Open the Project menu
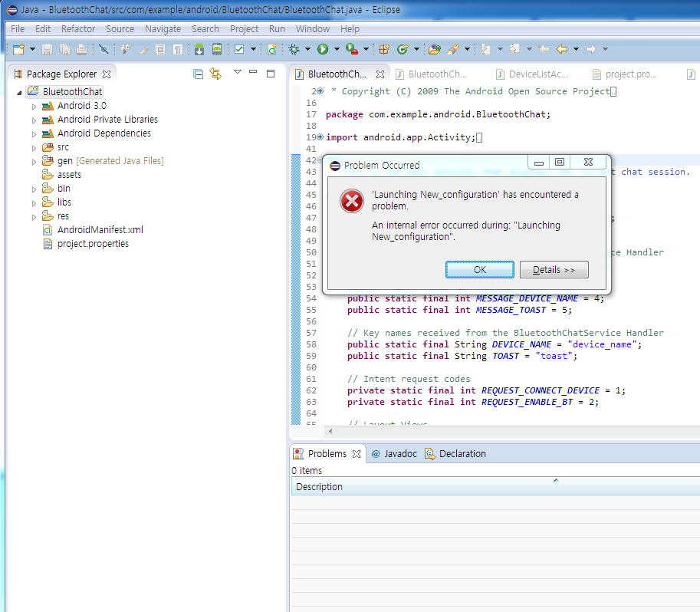 click(x=245, y=29)
